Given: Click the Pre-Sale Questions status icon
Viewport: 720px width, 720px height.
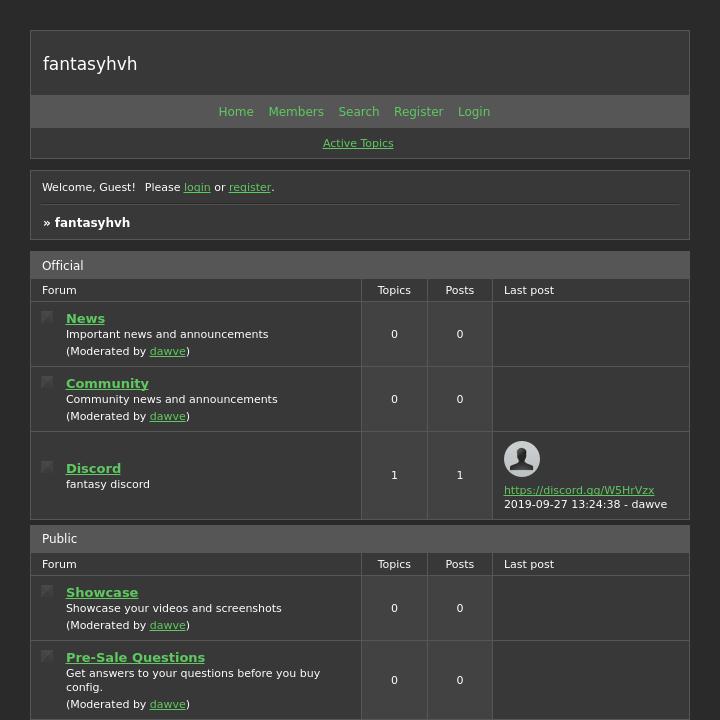Looking at the screenshot, I should coord(47,656).
